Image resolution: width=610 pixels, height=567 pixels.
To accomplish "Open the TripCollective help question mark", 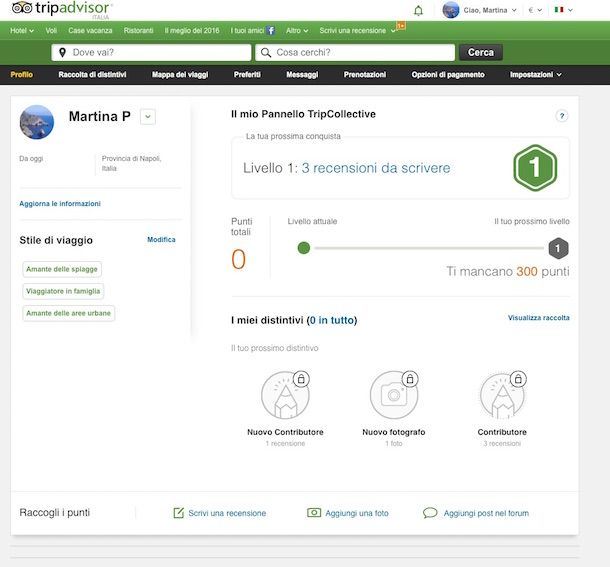I will pyautogui.click(x=561, y=116).
